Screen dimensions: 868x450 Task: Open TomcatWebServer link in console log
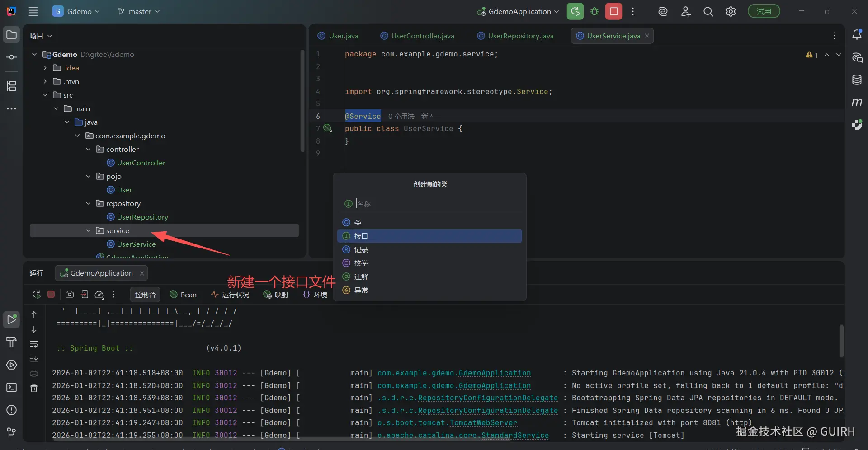pyautogui.click(x=483, y=423)
